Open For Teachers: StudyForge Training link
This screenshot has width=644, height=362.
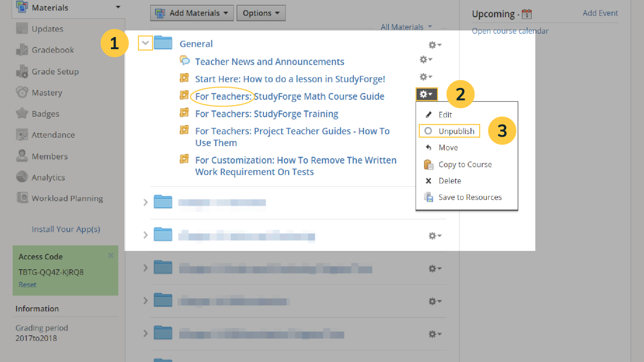coord(267,114)
